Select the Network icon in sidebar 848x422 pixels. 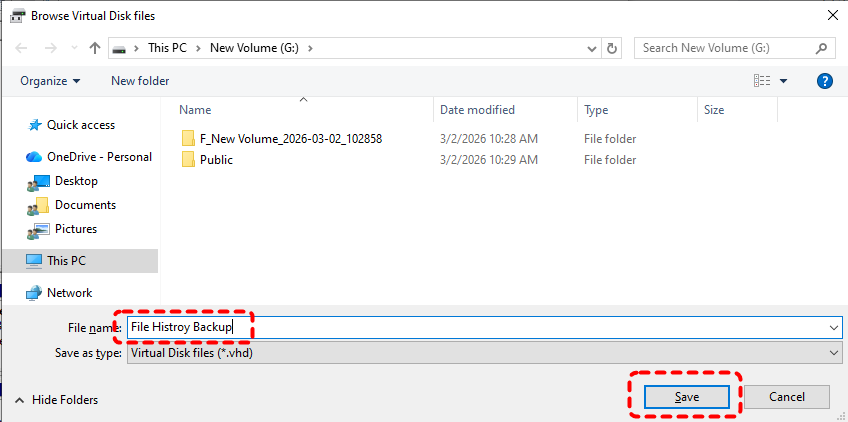[x=35, y=293]
